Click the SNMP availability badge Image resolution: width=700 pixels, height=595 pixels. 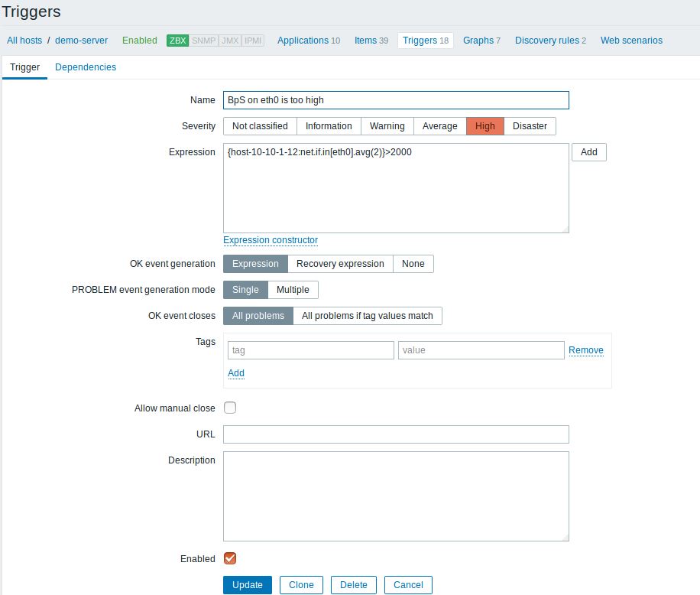coord(203,41)
